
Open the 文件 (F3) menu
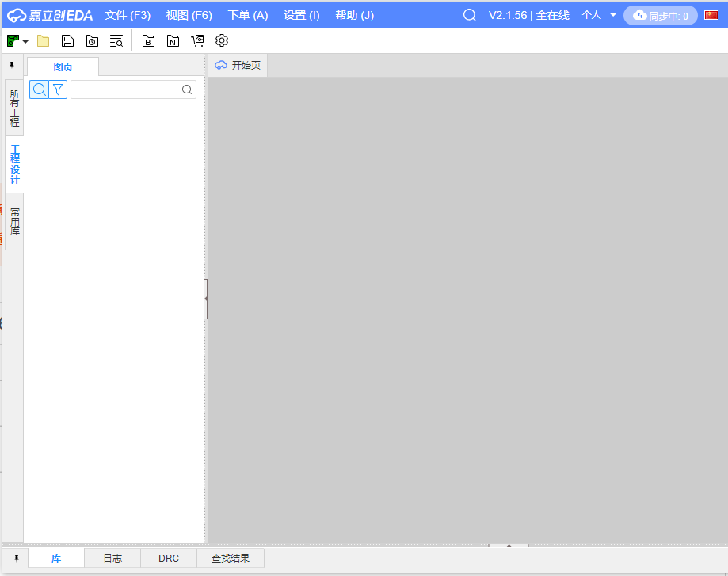point(128,15)
